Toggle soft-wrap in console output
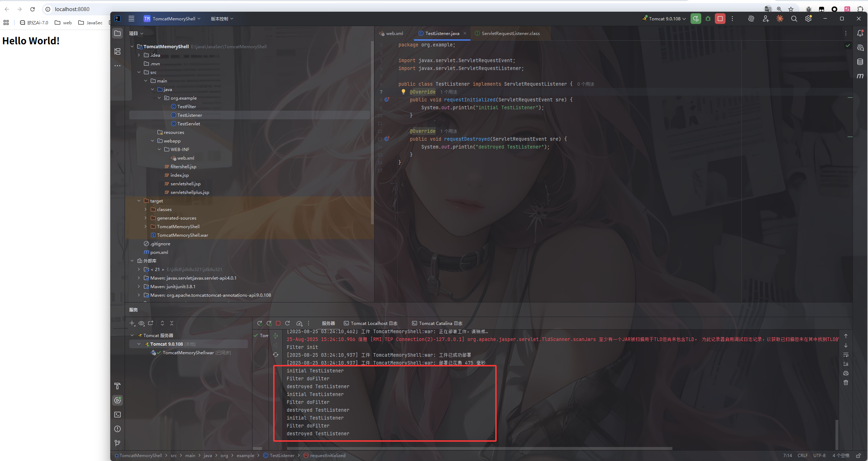 [x=846, y=355]
